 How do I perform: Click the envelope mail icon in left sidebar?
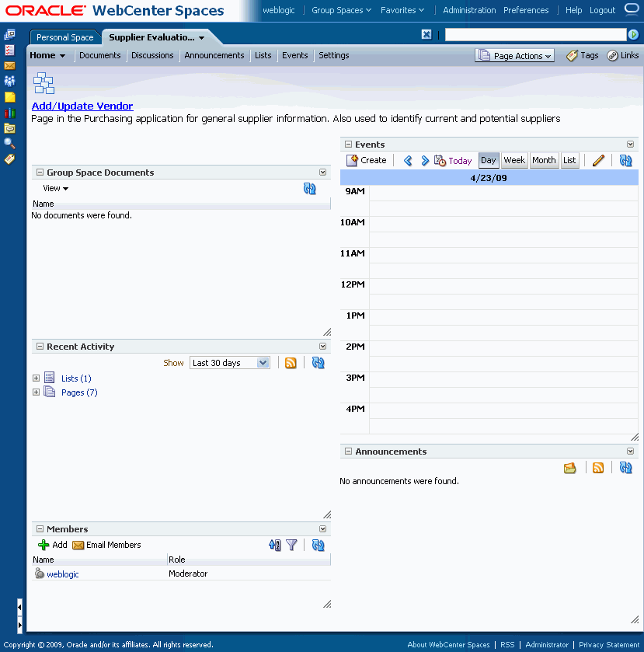pyautogui.click(x=9, y=66)
